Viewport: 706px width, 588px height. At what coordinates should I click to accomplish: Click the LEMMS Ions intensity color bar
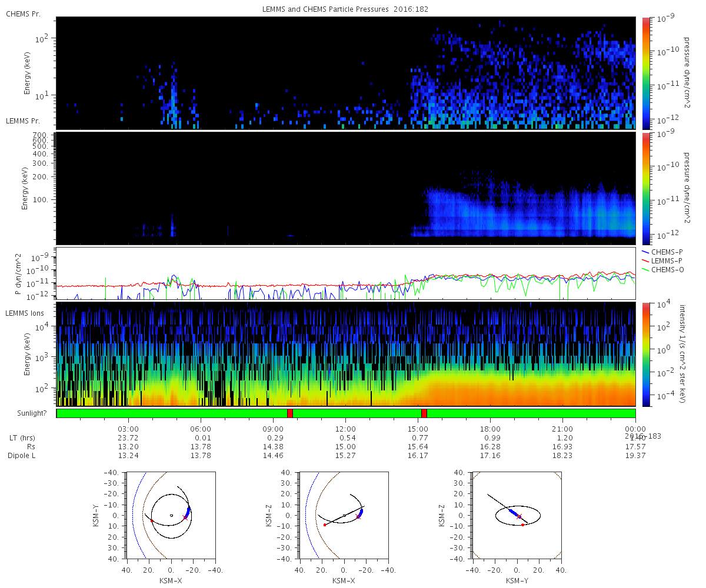[645, 355]
